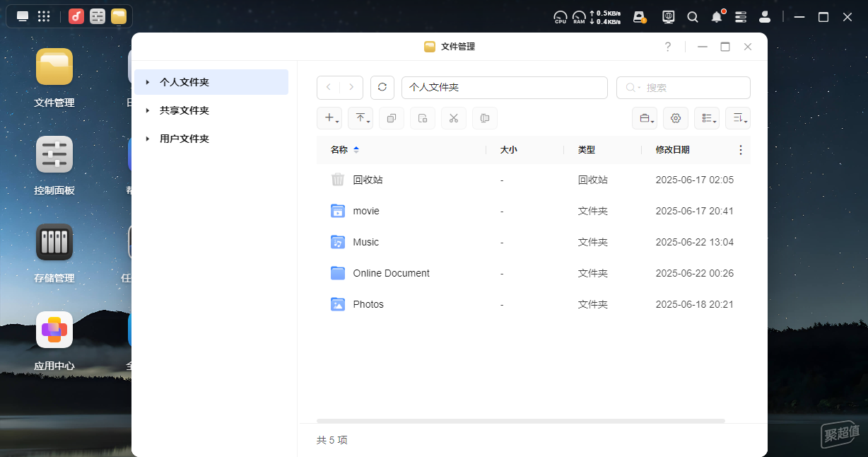Open the column options three-dot menu
The width and height of the screenshot is (868, 457).
point(741,150)
